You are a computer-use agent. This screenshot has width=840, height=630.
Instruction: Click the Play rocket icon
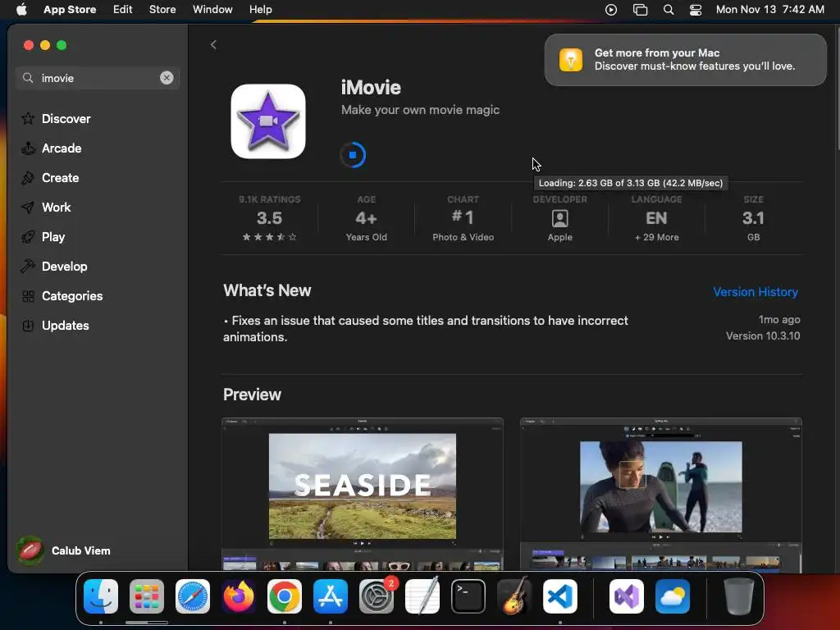pos(28,236)
